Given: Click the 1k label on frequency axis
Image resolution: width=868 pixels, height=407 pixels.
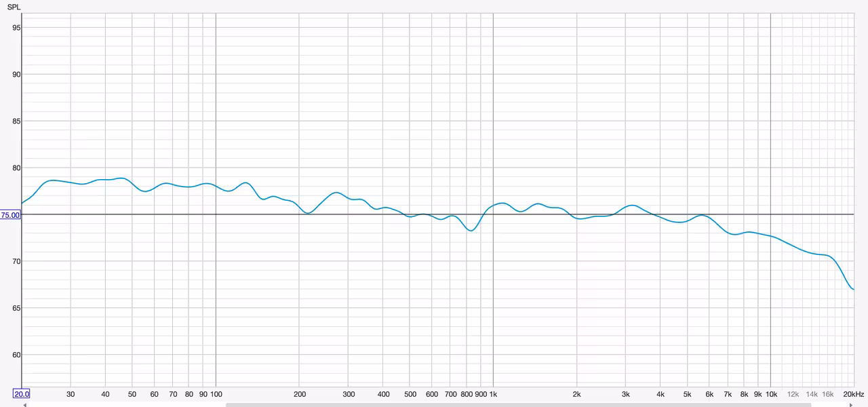Looking at the screenshot, I should [493, 394].
